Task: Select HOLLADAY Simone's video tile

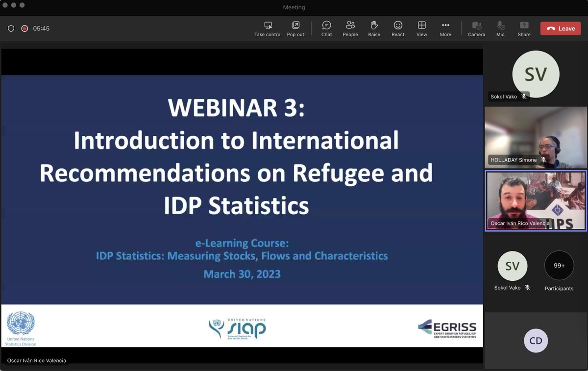Action: point(536,137)
